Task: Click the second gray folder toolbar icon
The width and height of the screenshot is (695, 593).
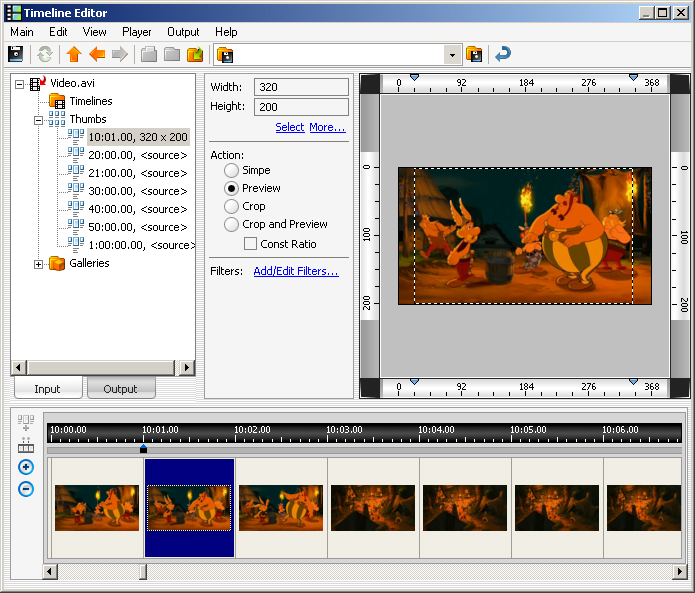Action: coord(172,54)
